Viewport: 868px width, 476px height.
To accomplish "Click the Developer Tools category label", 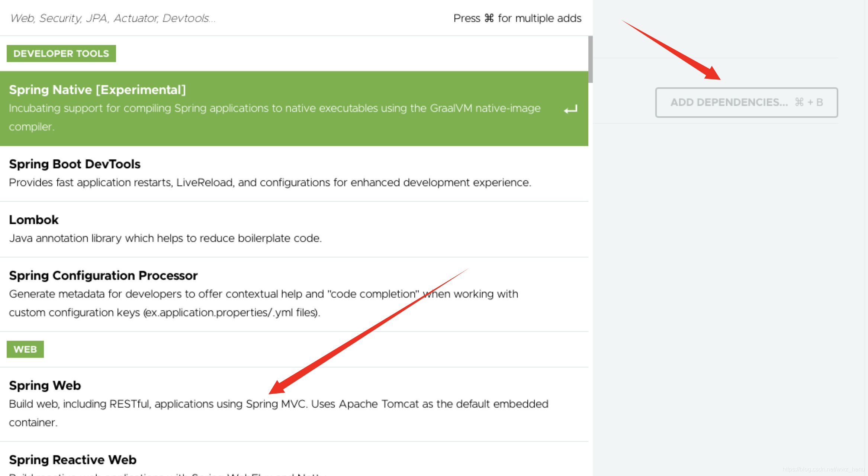I will 61,54.
